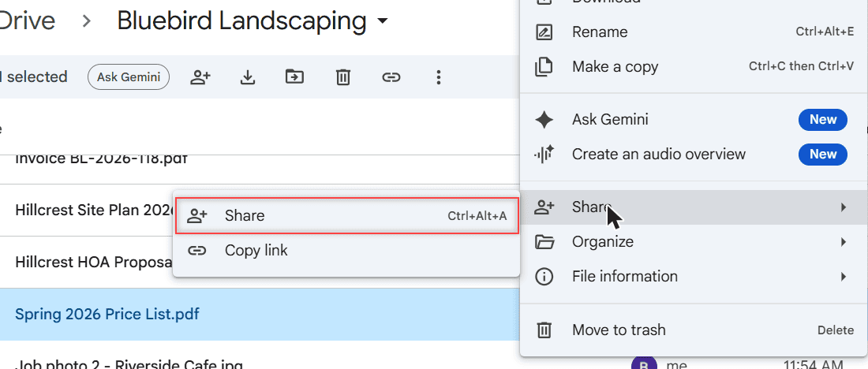
Task: Click the File information info icon
Action: (x=544, y=276)
